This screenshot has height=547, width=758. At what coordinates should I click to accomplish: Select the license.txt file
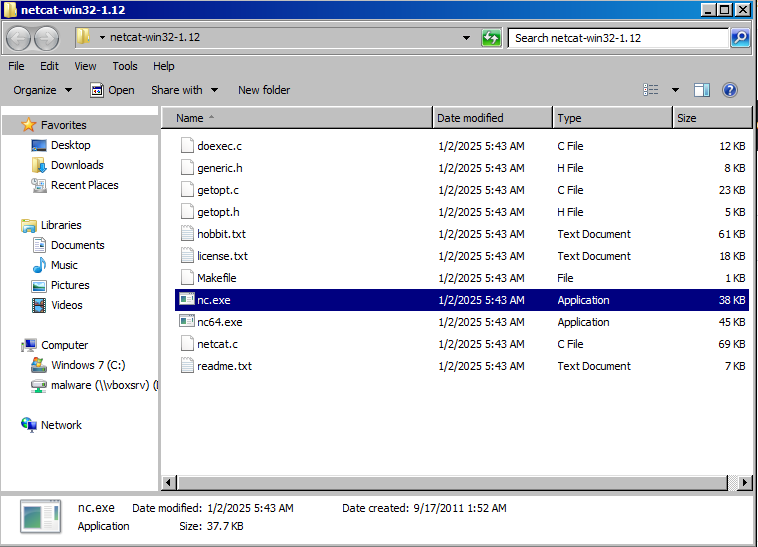click(x=462, y=256)
